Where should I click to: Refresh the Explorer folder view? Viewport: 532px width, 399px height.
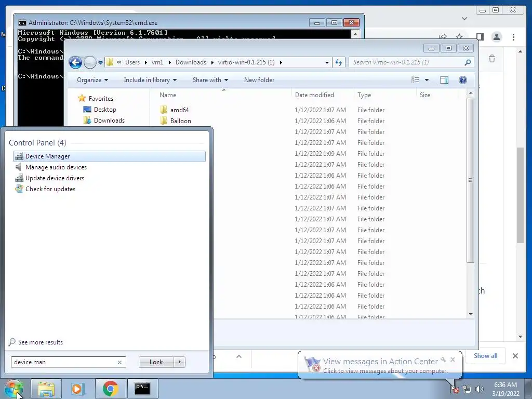[339, 62]
